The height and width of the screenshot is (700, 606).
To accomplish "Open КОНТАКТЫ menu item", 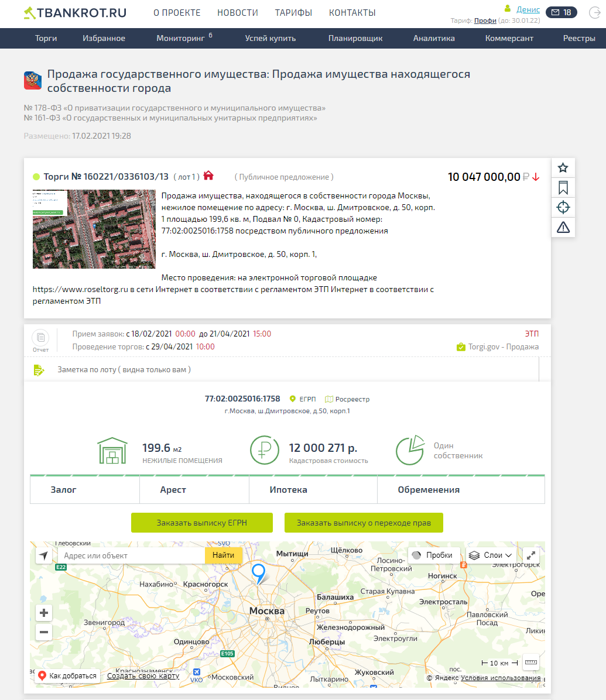I will point(352,12).
